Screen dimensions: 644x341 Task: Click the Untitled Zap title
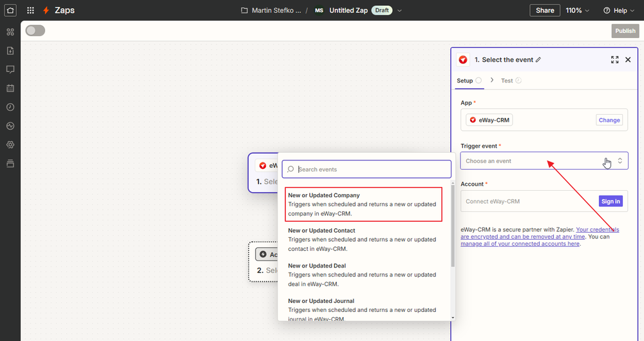click(348, 10)
